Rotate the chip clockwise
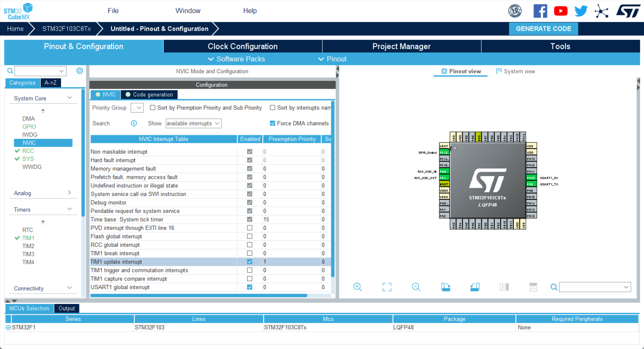 click(x=445, y=287)
